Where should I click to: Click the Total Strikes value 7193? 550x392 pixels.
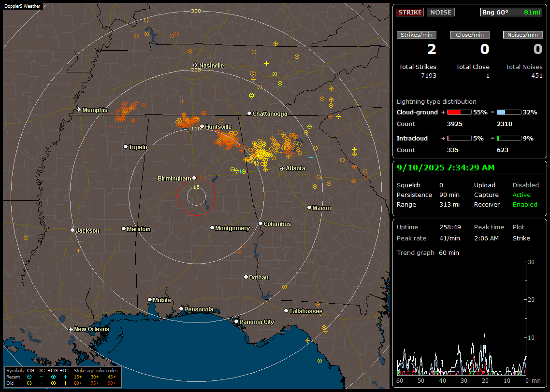429,76
